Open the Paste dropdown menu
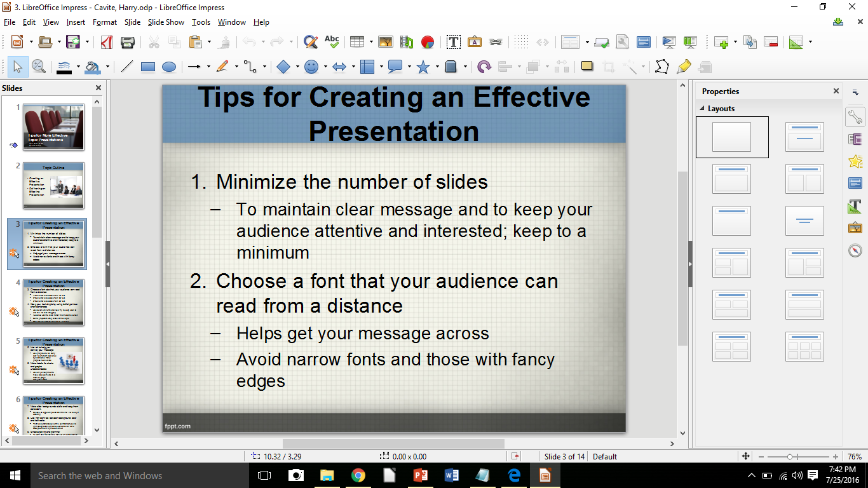 click(209, 42)
